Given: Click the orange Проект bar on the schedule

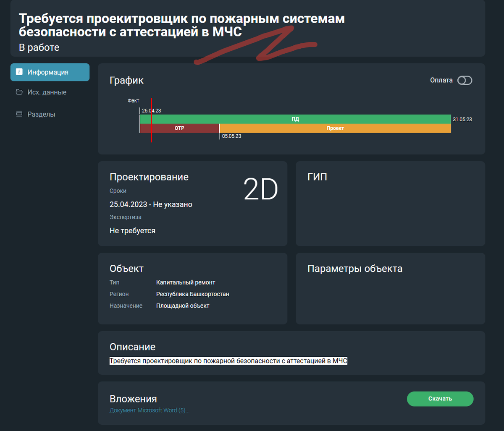Looking at the screenshot, I should coord(335,128).
